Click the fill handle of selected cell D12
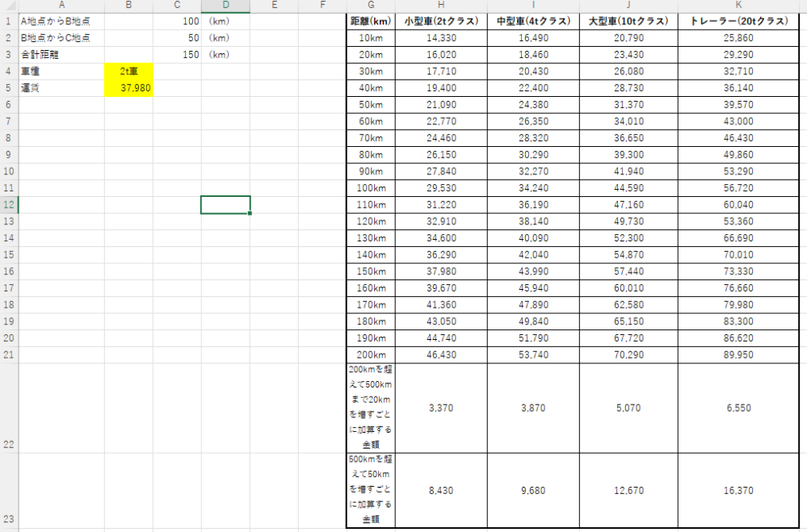Screen dimensions: 807x532 click(250, 213)
